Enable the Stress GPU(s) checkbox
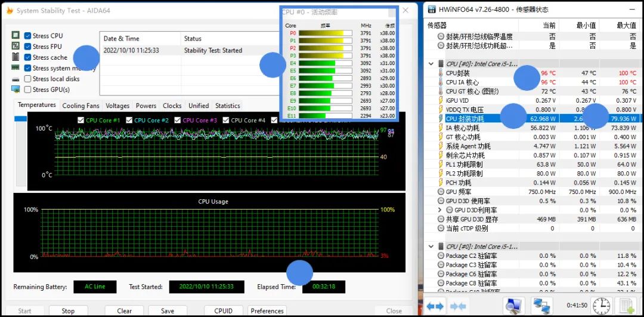Image resolution: width=644 pixels, height=317 pixels. pyautogui.click(x=27, y=89)
